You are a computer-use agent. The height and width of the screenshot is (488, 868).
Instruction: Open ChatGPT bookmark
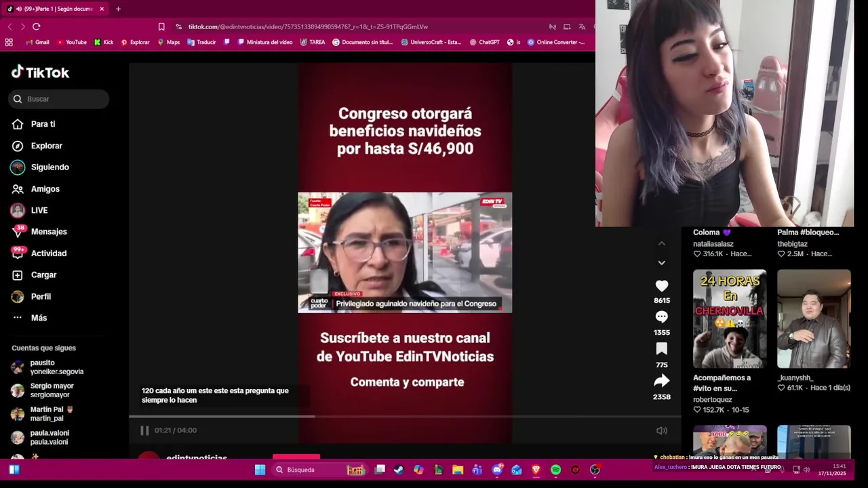485,42
